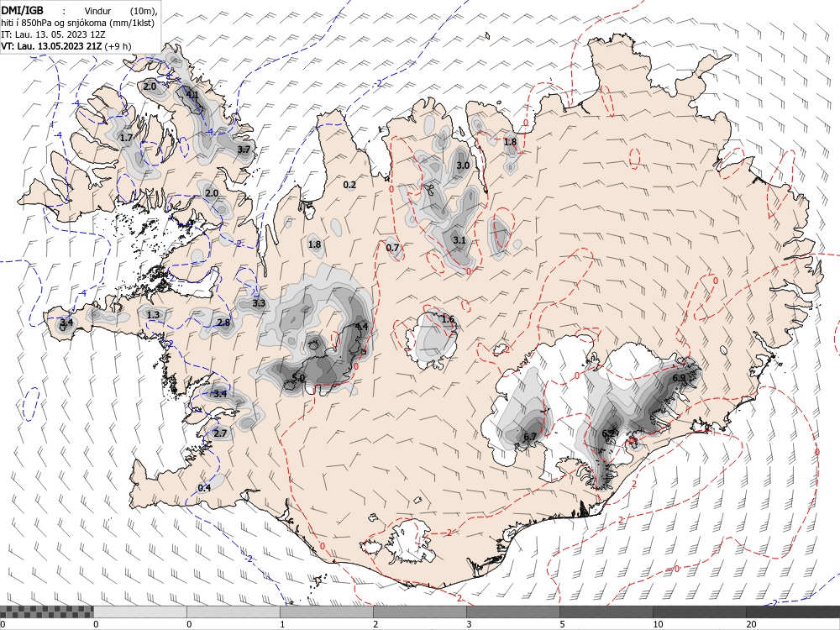Viewport: 840px width, 630px height.
Task: Select the 4.4 snowfall value
Action: [x=361, y=327]
